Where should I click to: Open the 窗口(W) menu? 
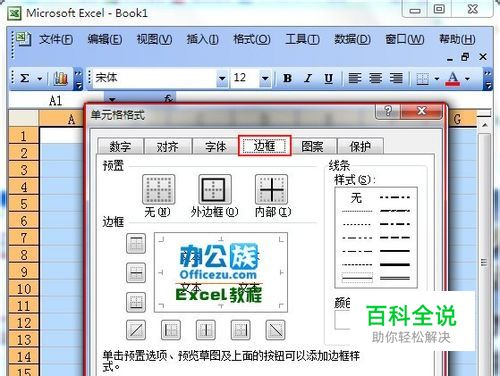[x=405, y=39]
